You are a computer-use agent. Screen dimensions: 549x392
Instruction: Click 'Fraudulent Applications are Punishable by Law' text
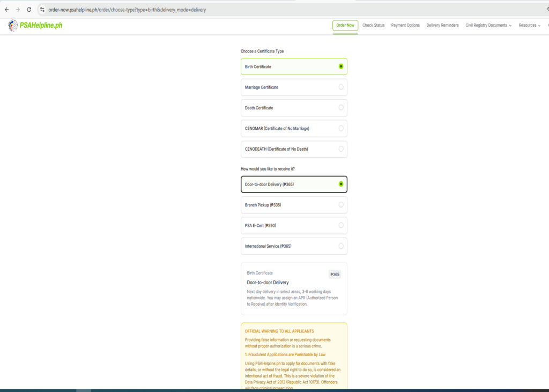tap(287, 354)
